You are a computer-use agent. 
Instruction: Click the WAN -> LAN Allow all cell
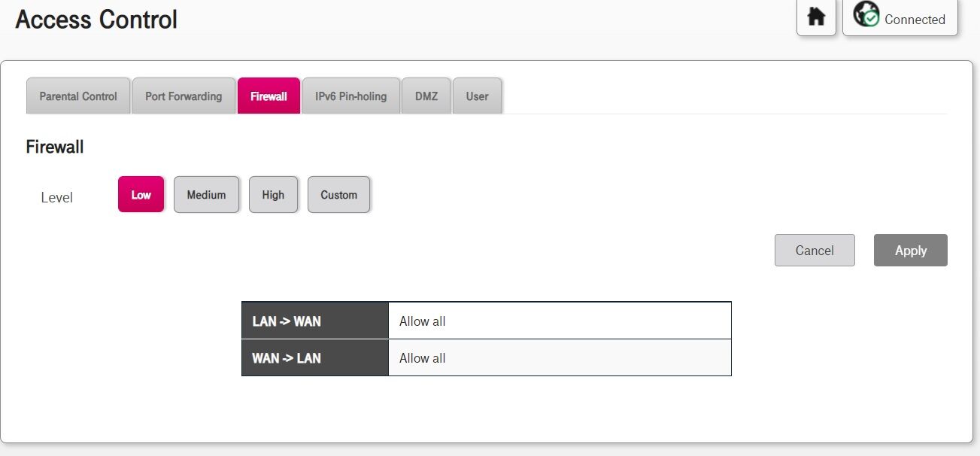click(560, 357)
